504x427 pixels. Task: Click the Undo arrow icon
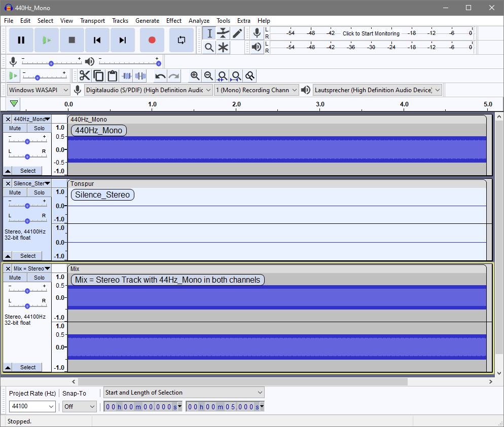coord(160,76)
